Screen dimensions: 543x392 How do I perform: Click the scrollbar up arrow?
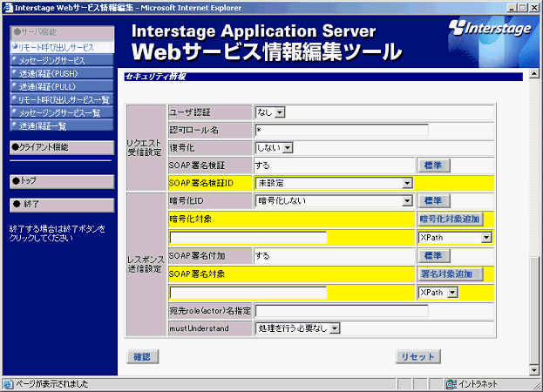534,74
